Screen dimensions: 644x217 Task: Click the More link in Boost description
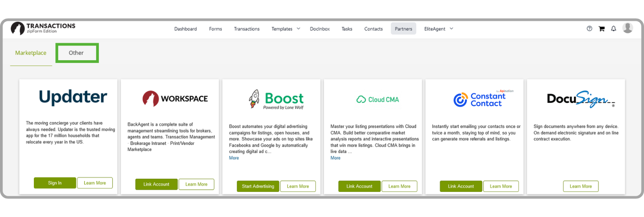point(234,158)
